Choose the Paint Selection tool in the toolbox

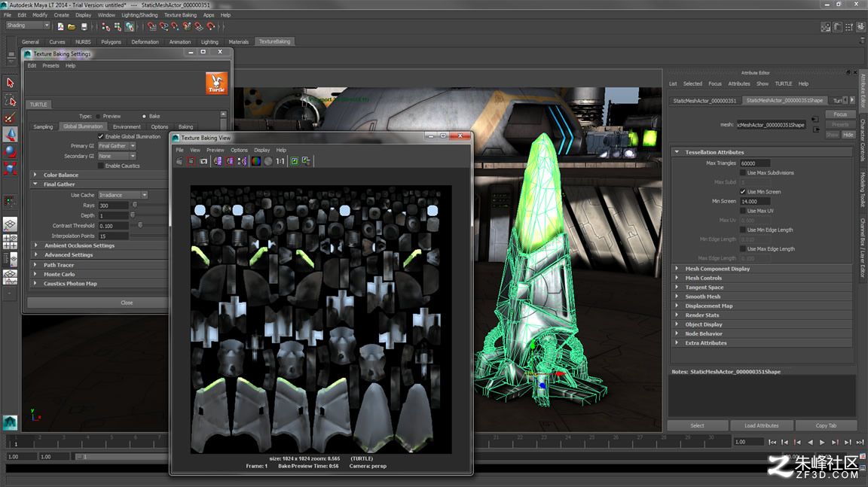point(10,117)
